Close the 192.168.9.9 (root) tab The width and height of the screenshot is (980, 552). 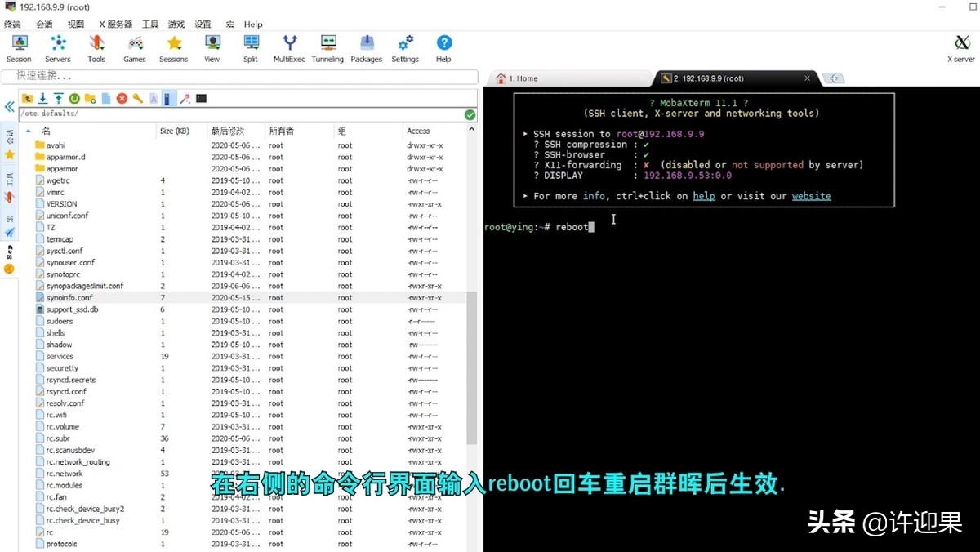808,78
